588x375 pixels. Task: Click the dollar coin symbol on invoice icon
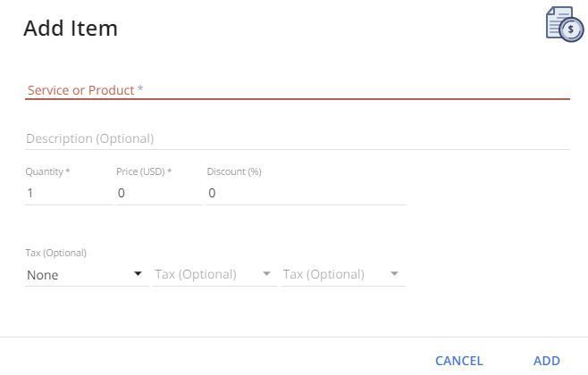coord(571,29)
